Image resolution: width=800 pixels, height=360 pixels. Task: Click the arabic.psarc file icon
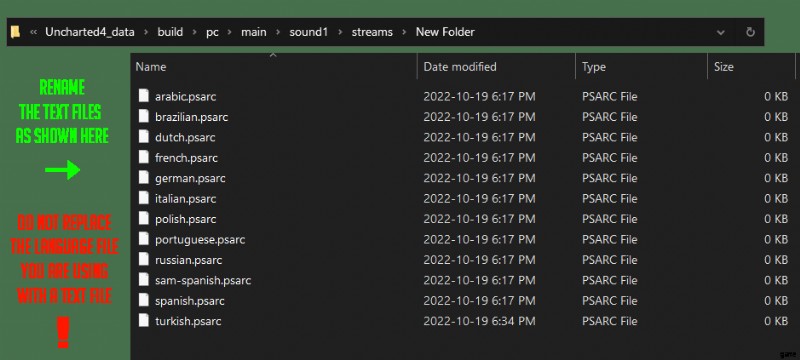point(144,96)
